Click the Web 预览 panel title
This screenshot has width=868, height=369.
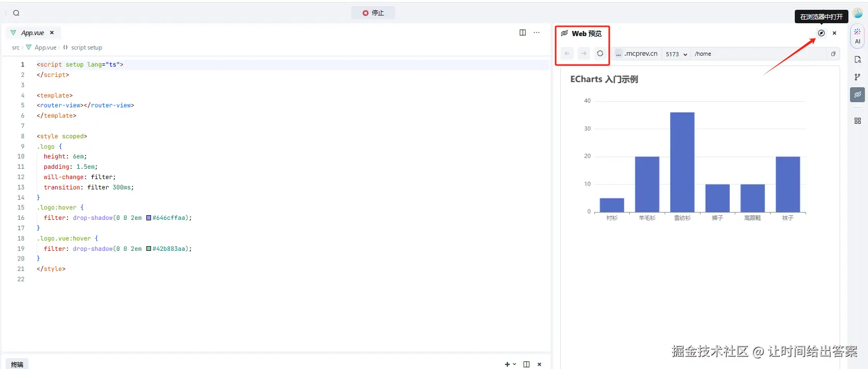coord(587,34)
